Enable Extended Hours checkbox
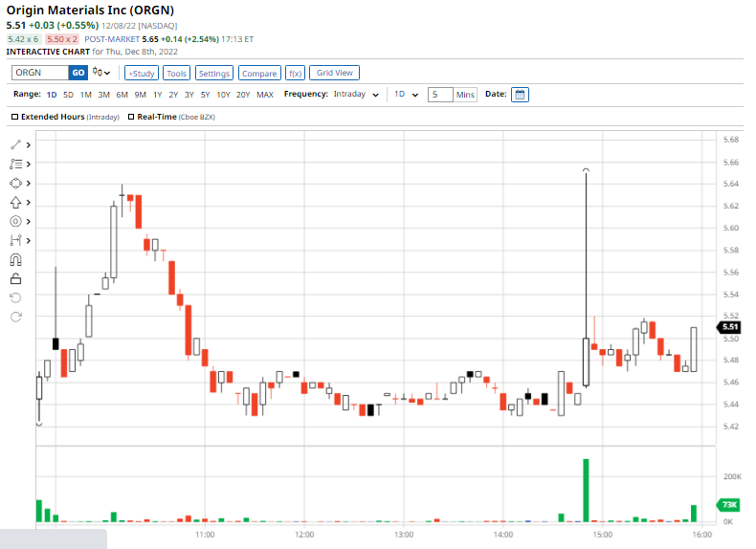This screenshot has height=549, width=756. (15, 117)
